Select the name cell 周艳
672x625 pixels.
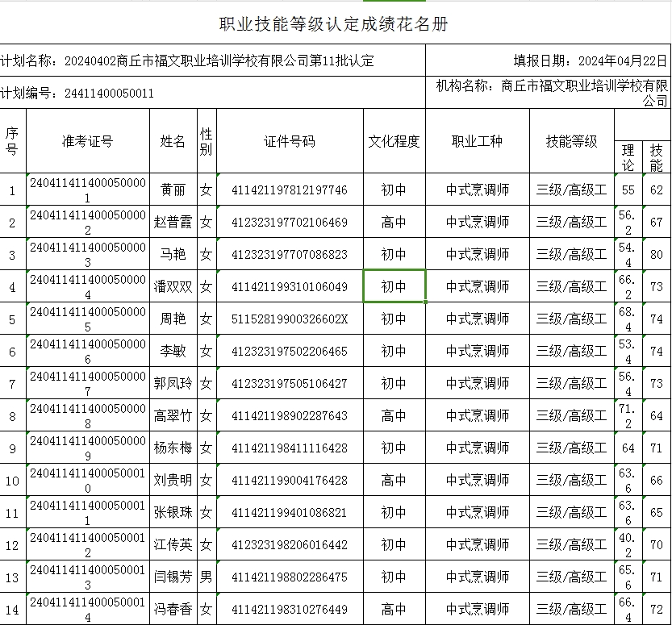[x=173, y=319]
